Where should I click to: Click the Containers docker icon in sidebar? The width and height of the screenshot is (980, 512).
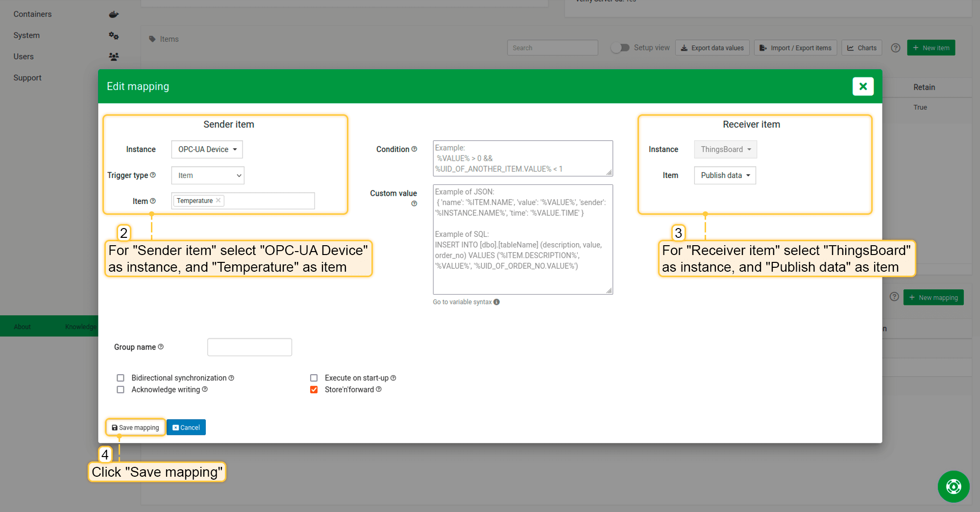click(114, 14)
